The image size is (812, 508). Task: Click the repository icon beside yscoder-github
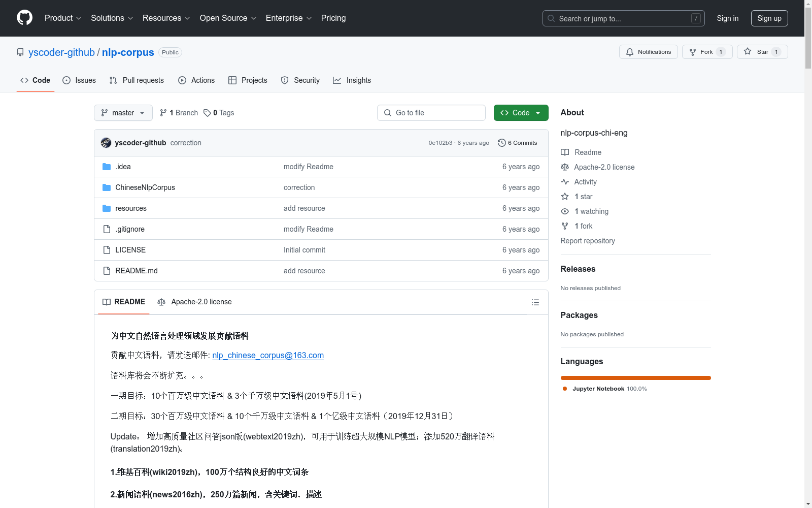pyautogui.click(x=20, y=52)
